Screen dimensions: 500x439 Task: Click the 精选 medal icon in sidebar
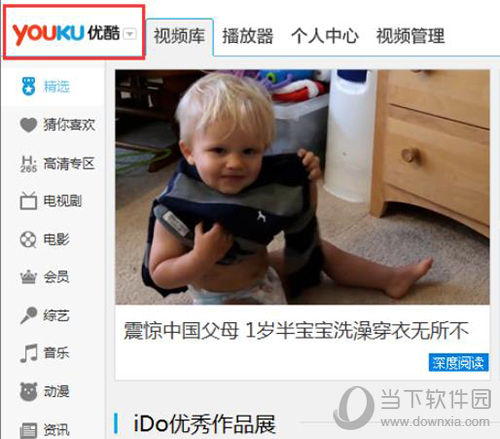tap(29, 86)
